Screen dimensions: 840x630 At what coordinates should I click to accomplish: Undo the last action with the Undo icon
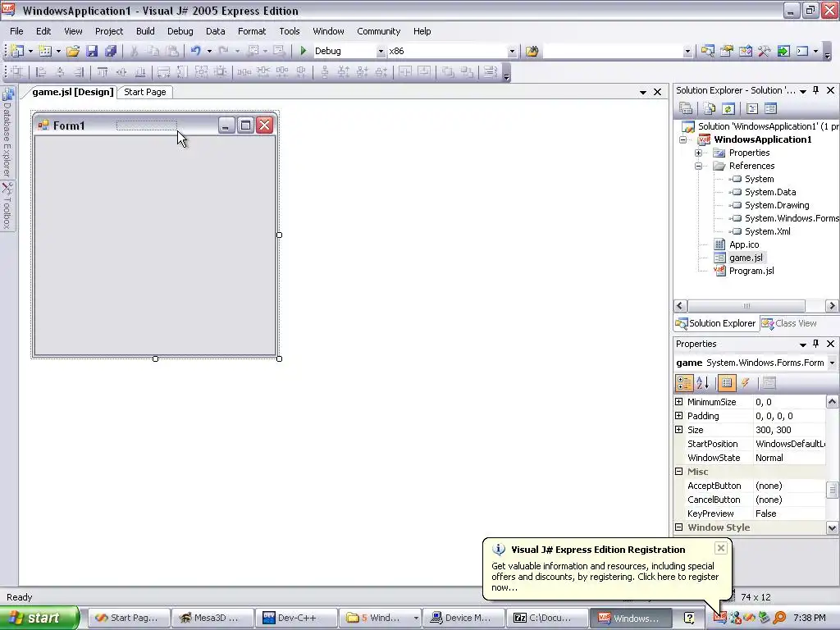point(195,51)
